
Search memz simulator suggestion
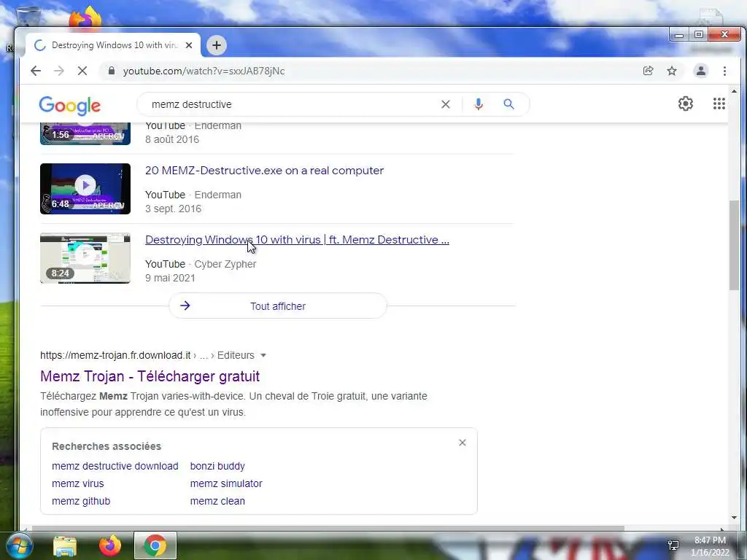pyautogui.click(x=226, y=483)
